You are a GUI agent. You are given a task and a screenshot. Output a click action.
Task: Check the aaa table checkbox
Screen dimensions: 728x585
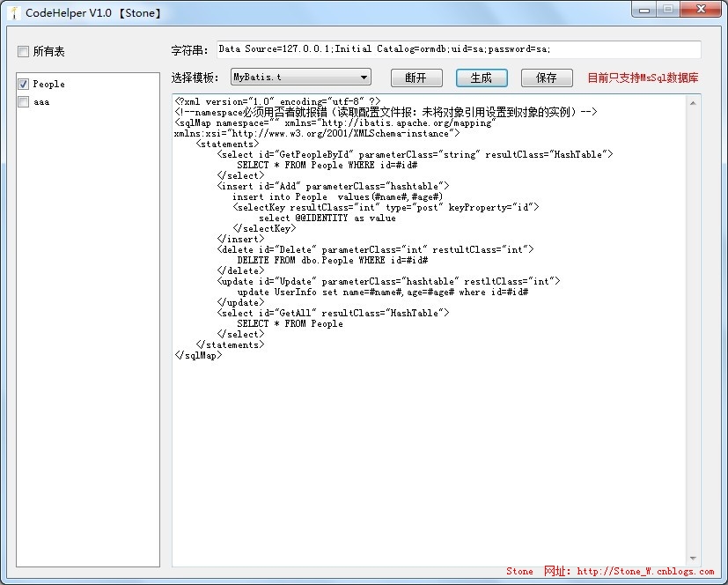23,102
